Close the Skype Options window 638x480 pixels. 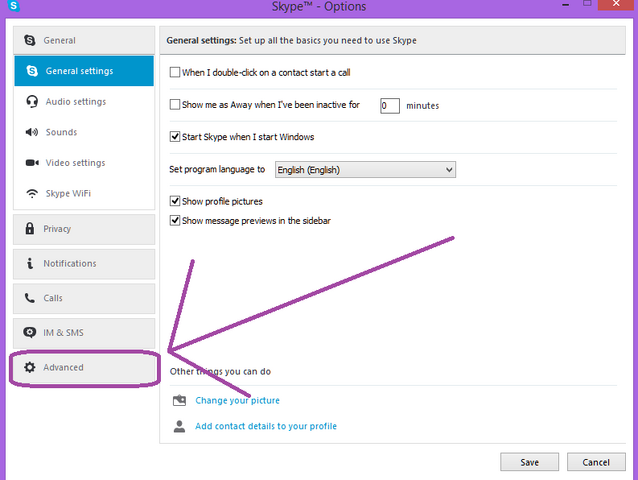(x=616, y=4)
